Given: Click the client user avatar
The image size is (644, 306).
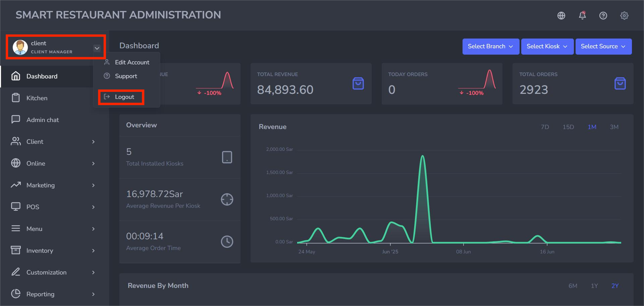Looking at the screenshot, I should coord(20,47).
